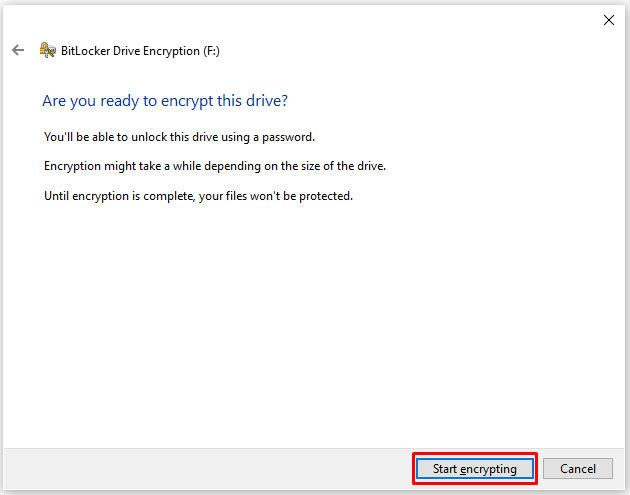630x495 pixels.
Task: Cancel the BitLocker encryption wizard
Action: [x=578, y=468]
